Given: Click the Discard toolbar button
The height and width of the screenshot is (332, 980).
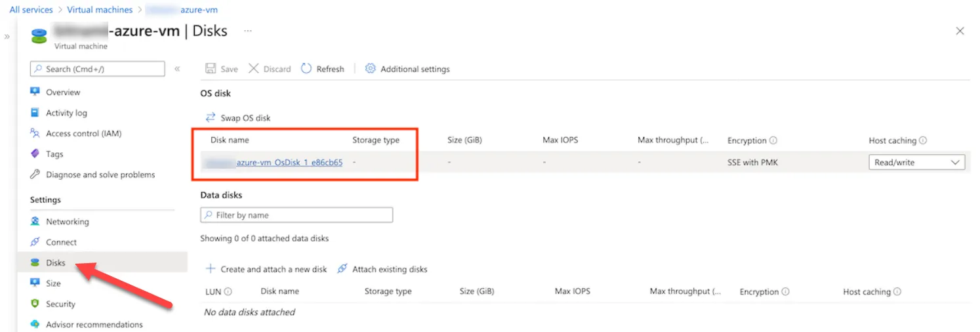Looking at the screenshot, I should pos(270,69).
